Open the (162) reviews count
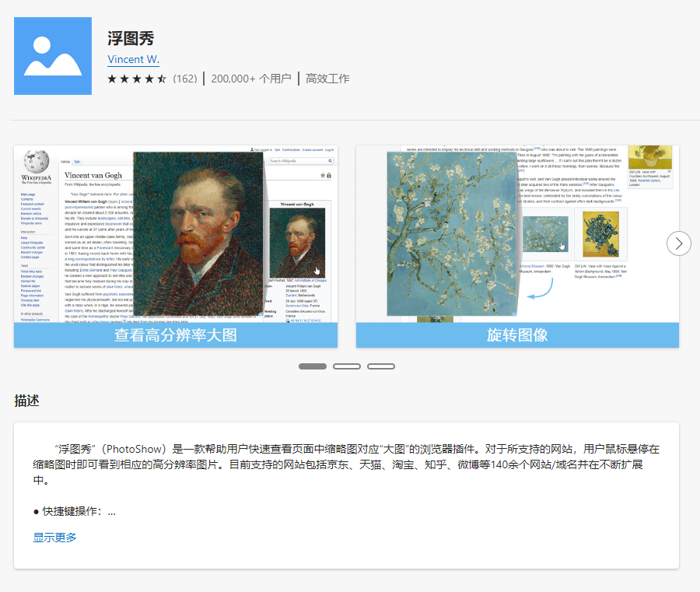This screenshot has width=700, height=592. (185, 79)
